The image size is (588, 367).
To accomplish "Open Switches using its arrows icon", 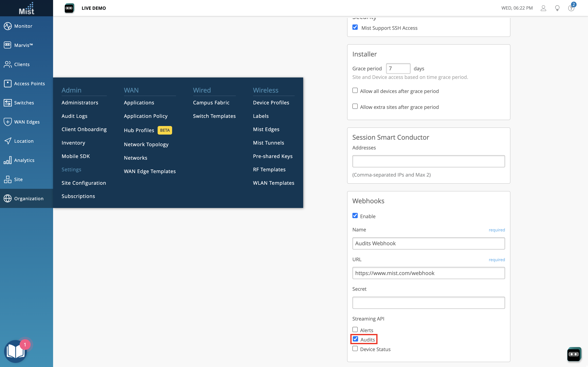I will pyautogui.click(x=8, y=103).
